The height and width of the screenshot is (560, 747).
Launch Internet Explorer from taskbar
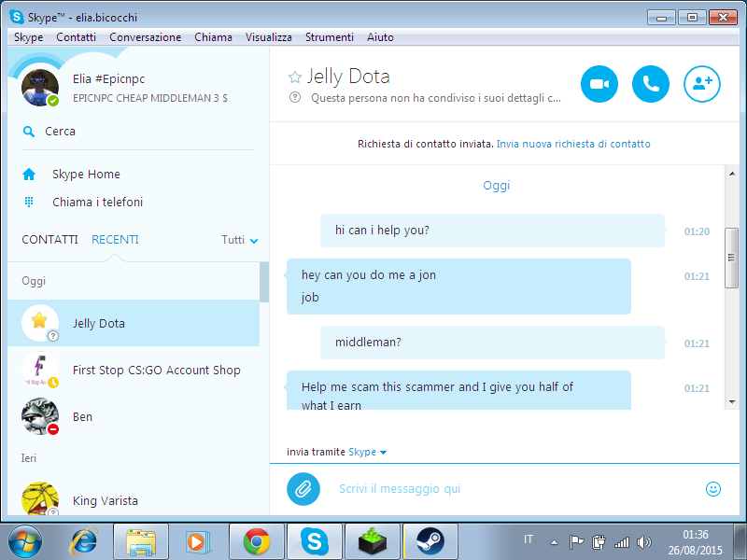84,541
